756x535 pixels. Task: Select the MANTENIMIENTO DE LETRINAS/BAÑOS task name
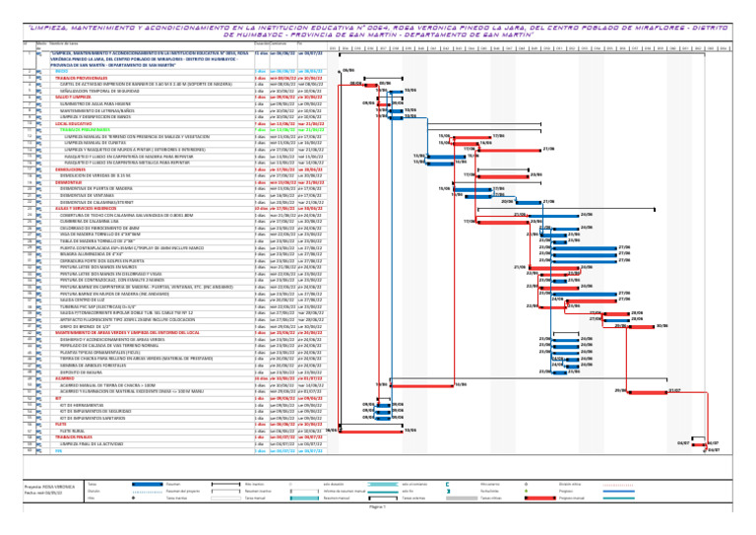[96, 111]
